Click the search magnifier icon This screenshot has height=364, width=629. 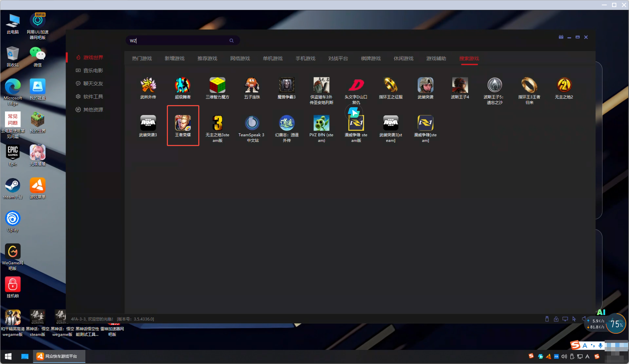point(231,41)
